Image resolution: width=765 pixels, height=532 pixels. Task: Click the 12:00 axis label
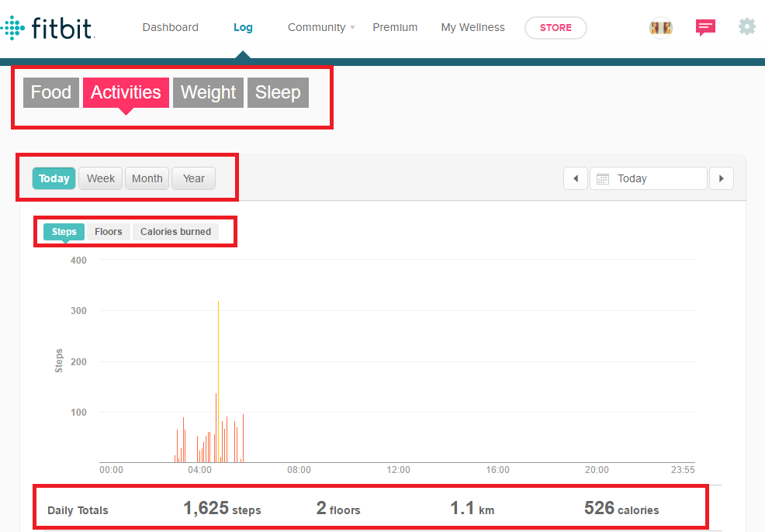click(398, 470)
